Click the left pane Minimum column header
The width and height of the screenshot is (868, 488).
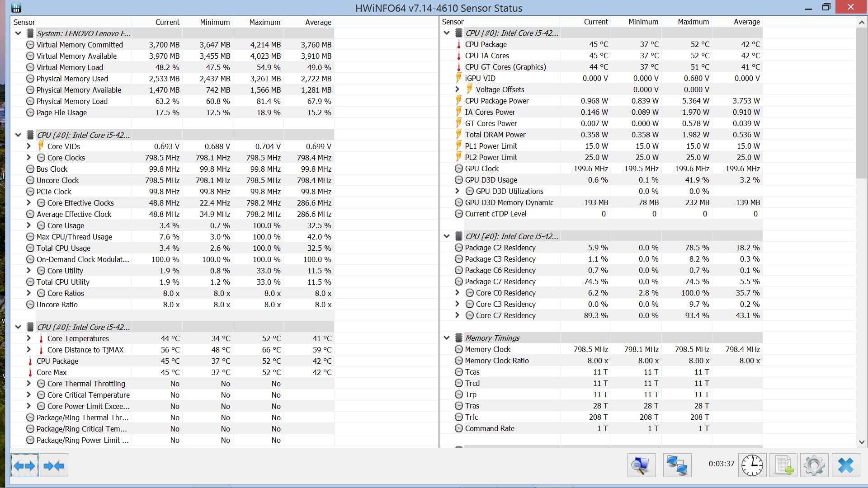click(208, 22)
